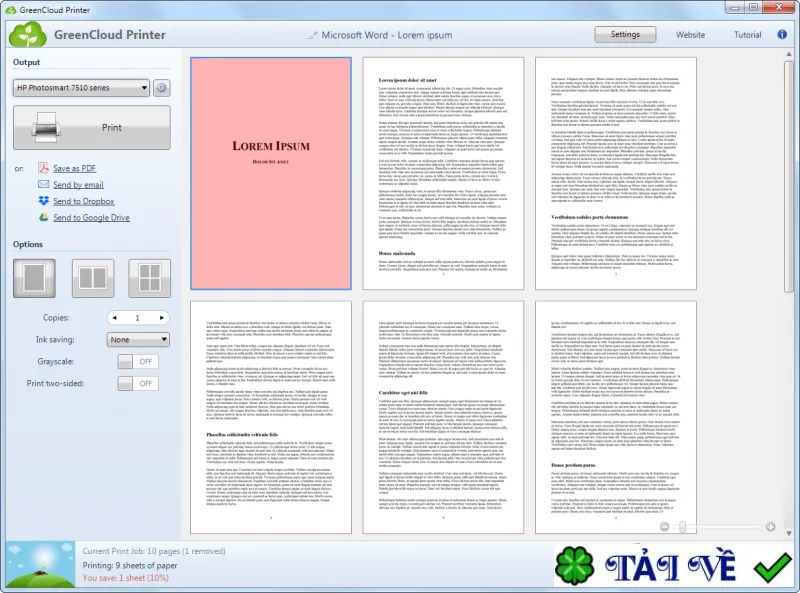This screenshot has height=593, width=800.
Task: Click Send by email link
Action: (78, 185)
